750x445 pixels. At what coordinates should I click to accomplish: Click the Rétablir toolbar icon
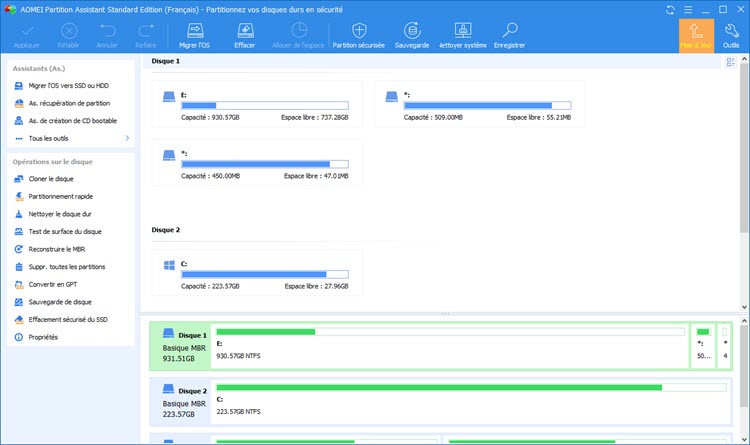(x=69, y=31)
